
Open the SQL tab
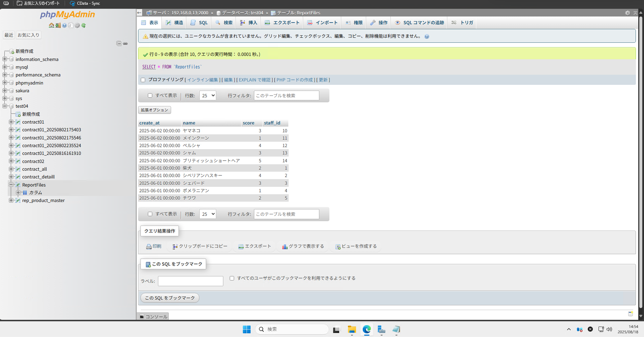[x=199, y=23]
